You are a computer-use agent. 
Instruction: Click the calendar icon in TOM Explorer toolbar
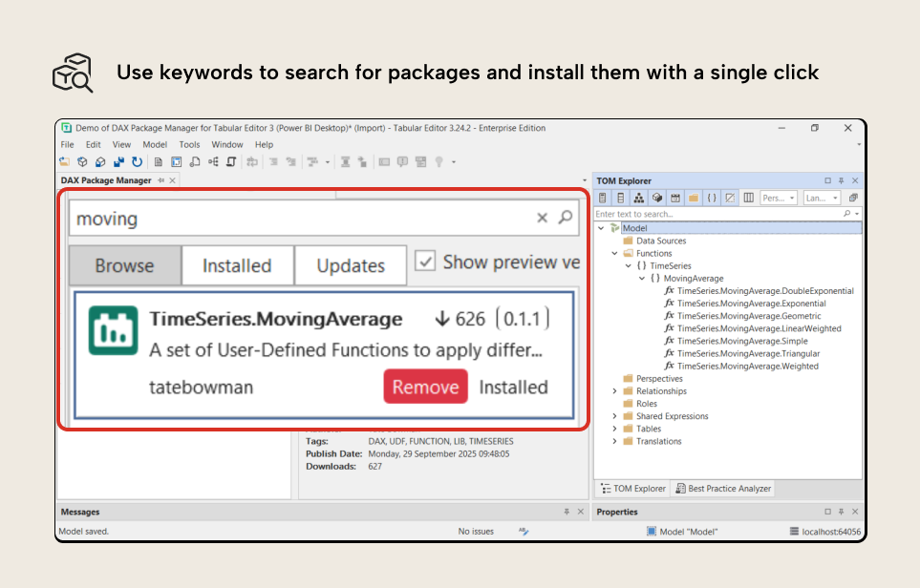(675, 198)
